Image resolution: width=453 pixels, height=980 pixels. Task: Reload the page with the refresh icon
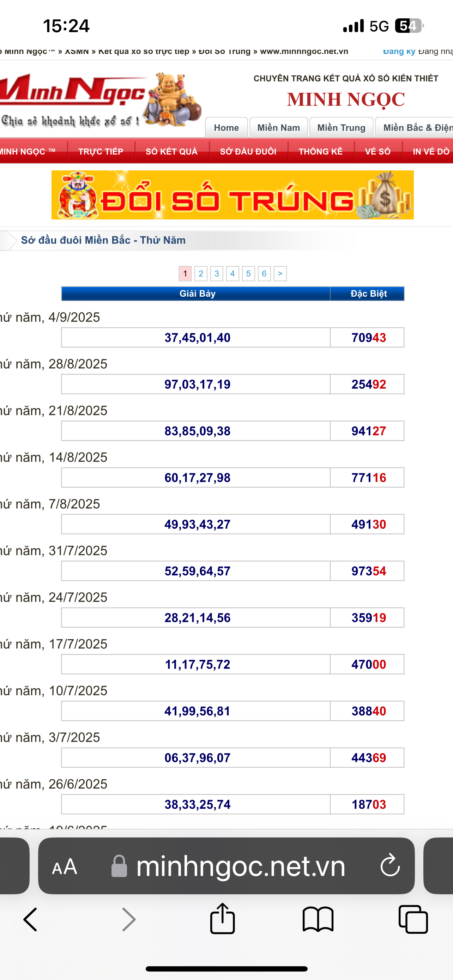(x=390, y=866)
